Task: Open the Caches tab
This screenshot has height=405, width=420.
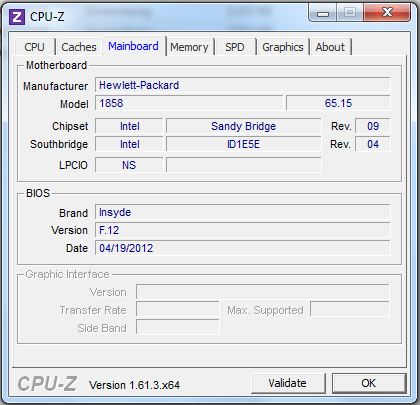Action: (79, 47)
